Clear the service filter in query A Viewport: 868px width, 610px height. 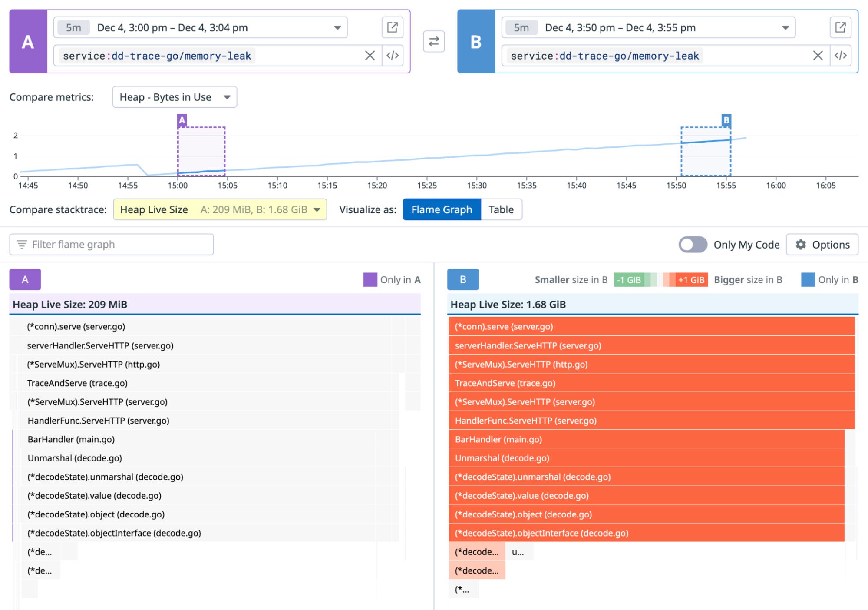[x=370, y=55]
